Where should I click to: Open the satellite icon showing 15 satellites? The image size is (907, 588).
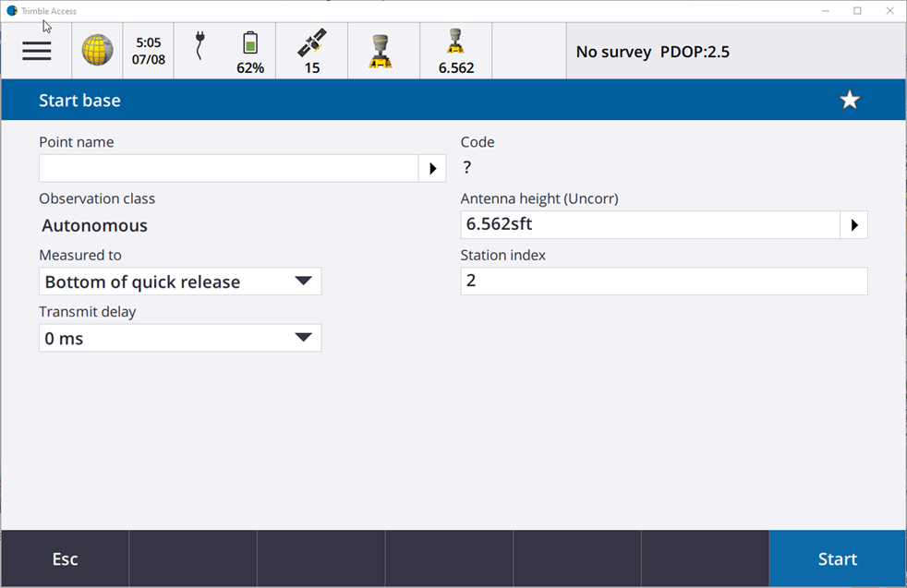pyautogui.click(x=312, y=51)
